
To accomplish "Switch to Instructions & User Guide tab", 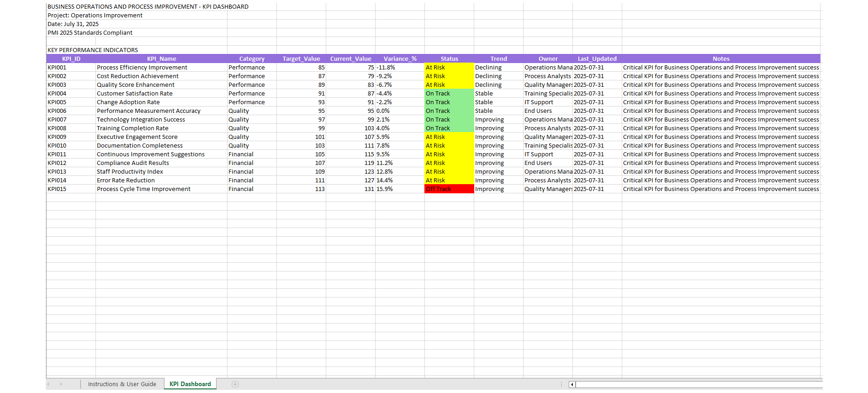I will coord(122,384).
